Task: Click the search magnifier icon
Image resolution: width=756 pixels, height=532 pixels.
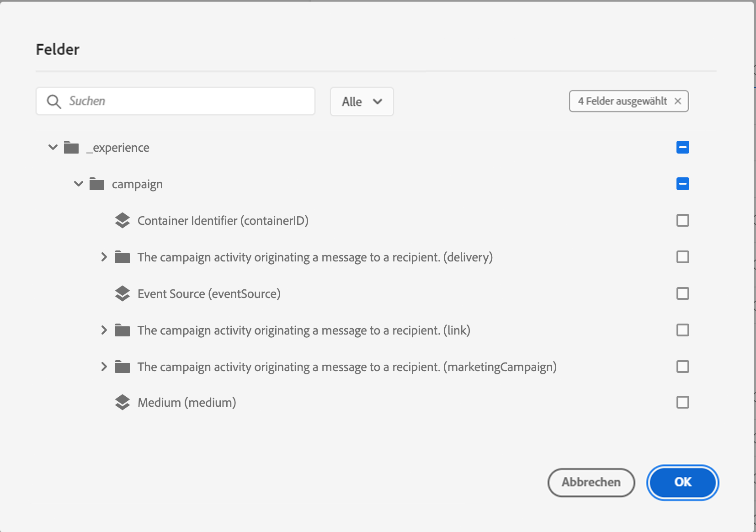Action: (x=54, y=101)
